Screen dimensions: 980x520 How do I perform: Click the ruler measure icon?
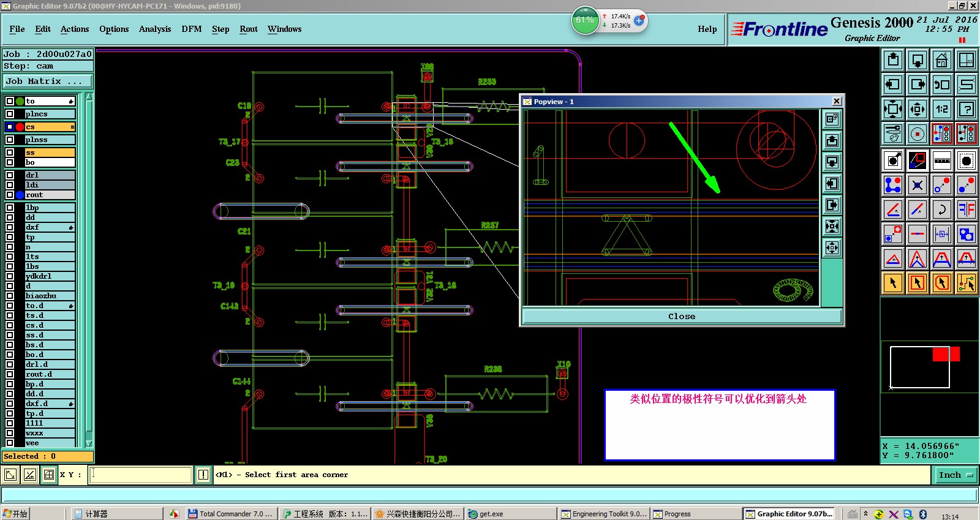pyautogui.click(x=942, y=160)
